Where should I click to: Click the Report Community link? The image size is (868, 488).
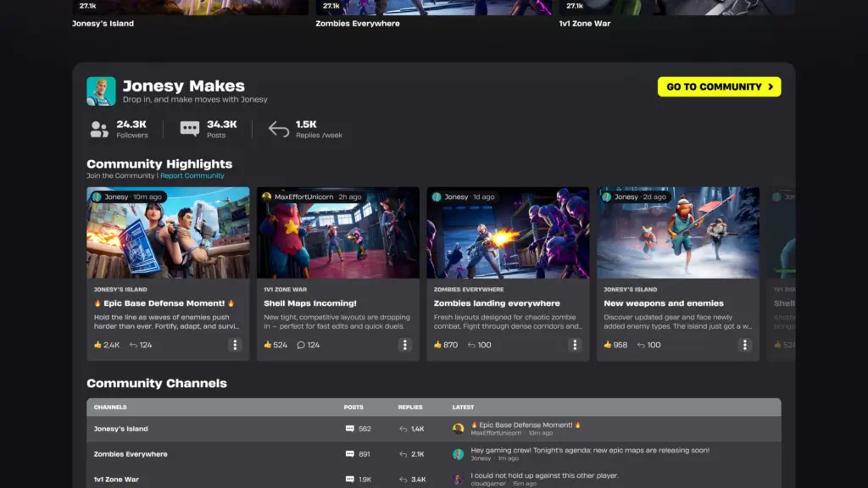(x=192, y=176)
